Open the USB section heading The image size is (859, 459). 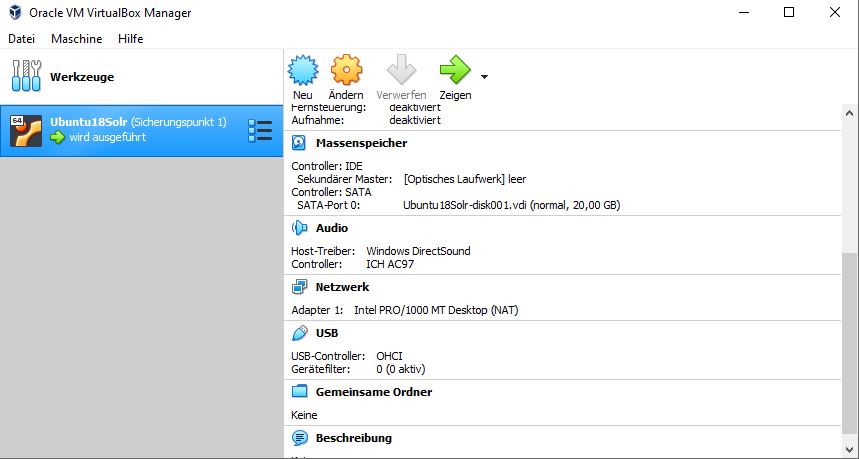[x=327, y=333]
